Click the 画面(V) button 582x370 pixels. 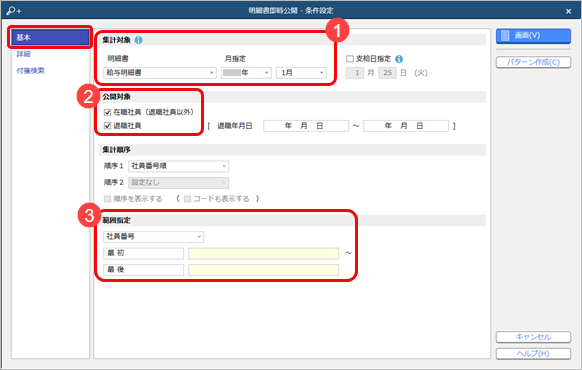533,36
